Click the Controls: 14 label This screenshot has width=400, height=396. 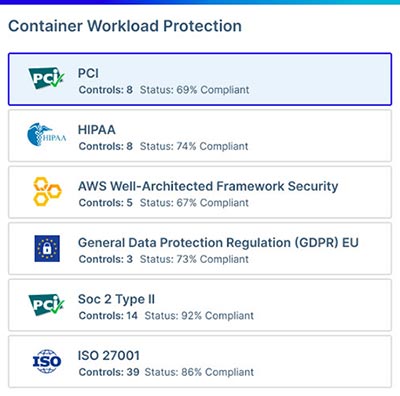[108, 315]
